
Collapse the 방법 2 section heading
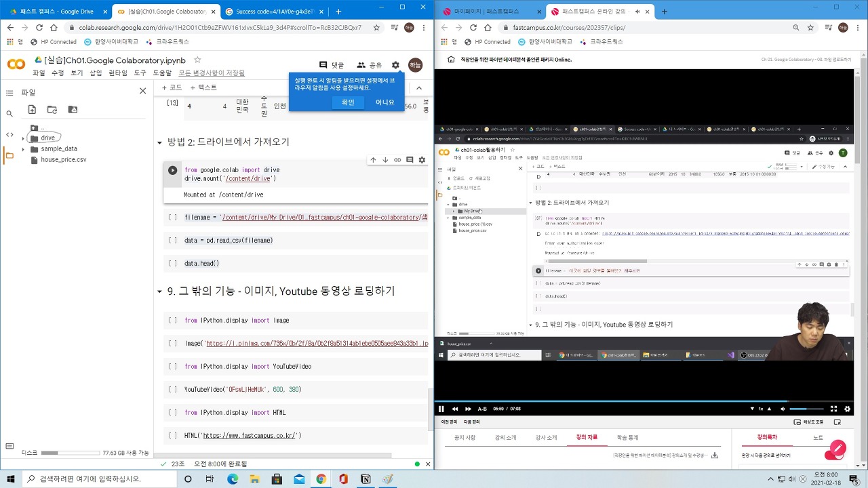(160, 142)
